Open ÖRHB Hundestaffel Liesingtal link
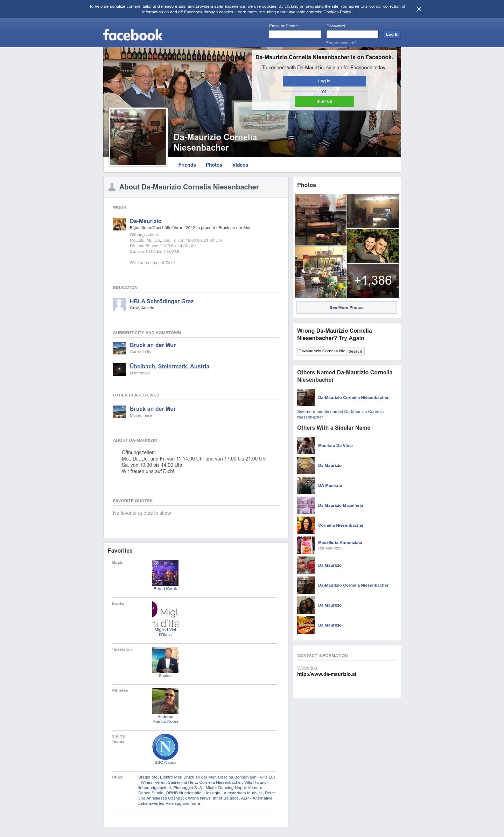The image size is (504, 837). tap(194, 793)
